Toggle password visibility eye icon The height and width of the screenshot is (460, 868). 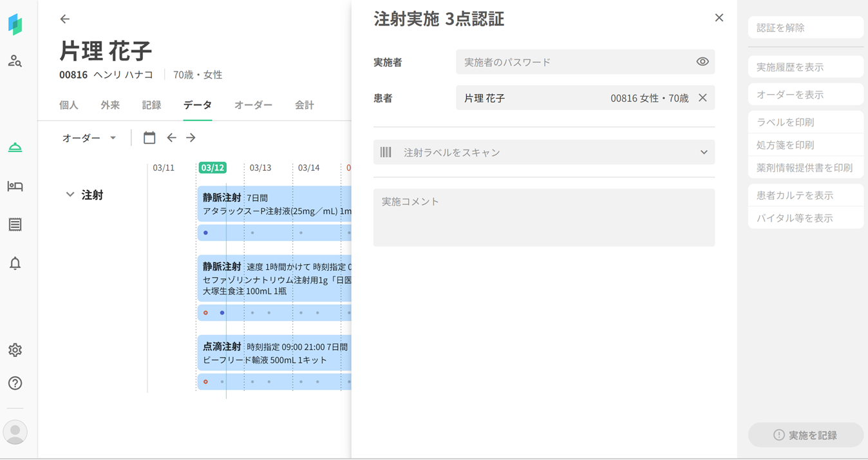click(702, 62)
